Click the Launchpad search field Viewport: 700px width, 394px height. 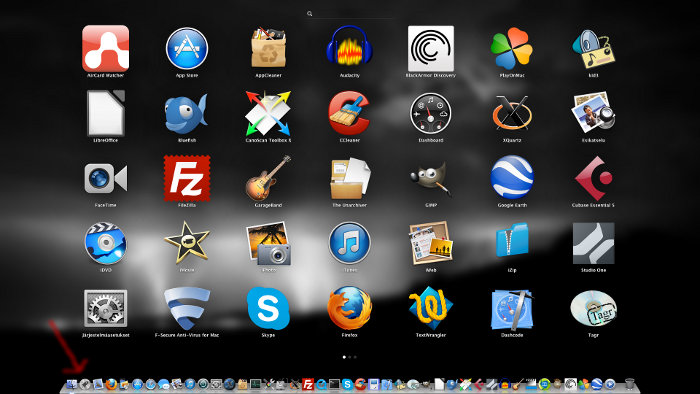(x=350, y=14)
